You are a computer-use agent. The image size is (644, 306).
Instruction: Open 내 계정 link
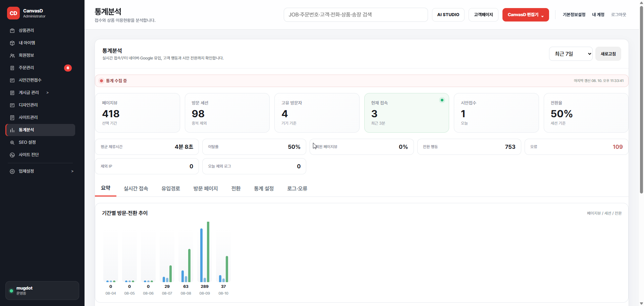(598, 15)
